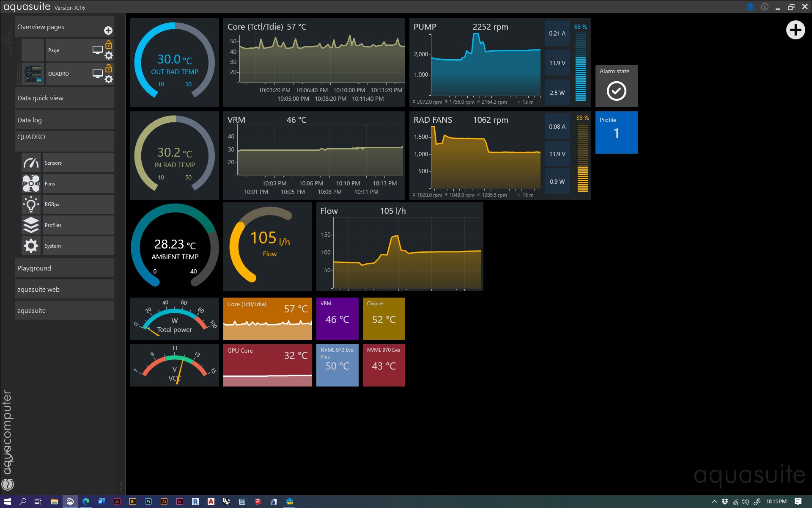Click the large plus button at top right
The width and height of the screenshot is (812, 508).
[795, 30]
